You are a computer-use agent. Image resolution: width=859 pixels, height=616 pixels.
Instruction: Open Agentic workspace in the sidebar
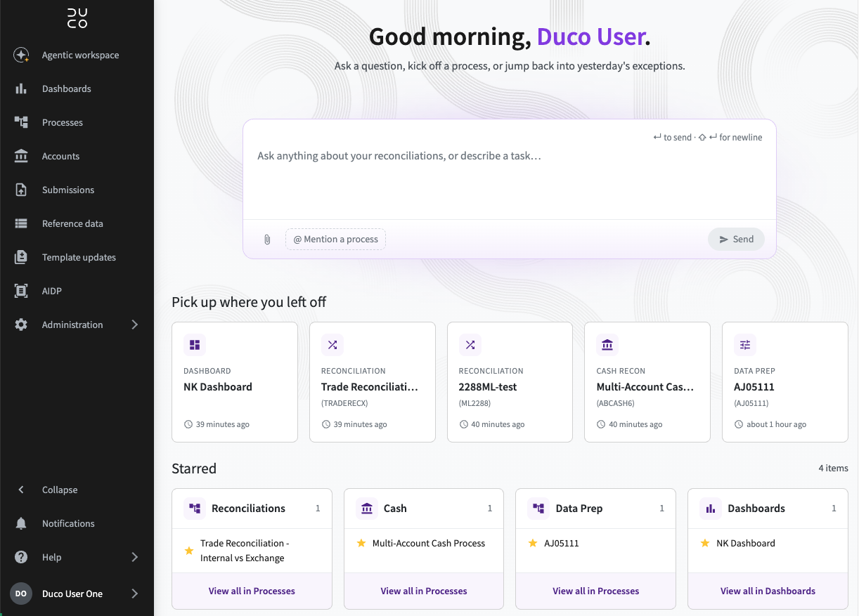(77, 55)
